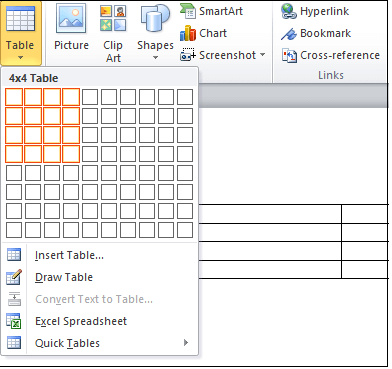
Task: Click the Chart label
Action: point(213,33)
